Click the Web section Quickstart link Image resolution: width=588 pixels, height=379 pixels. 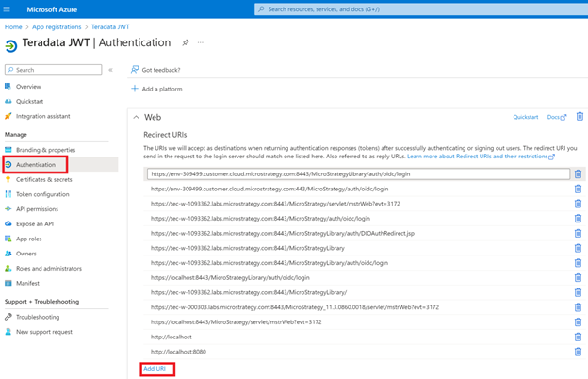[526, 117]
